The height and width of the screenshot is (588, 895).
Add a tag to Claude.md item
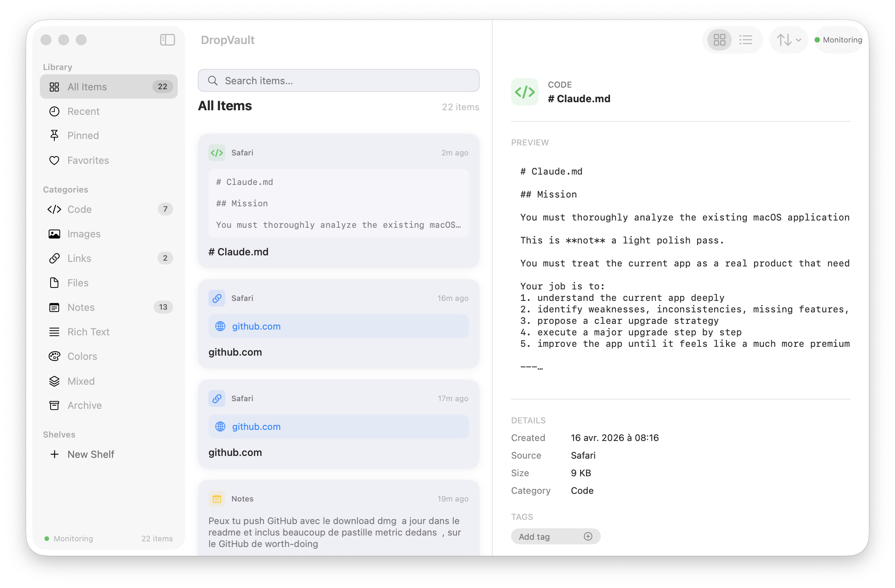(x=556, y=536)
